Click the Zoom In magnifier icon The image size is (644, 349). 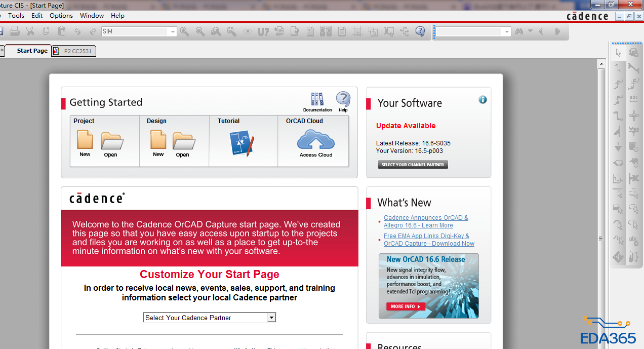185,31
